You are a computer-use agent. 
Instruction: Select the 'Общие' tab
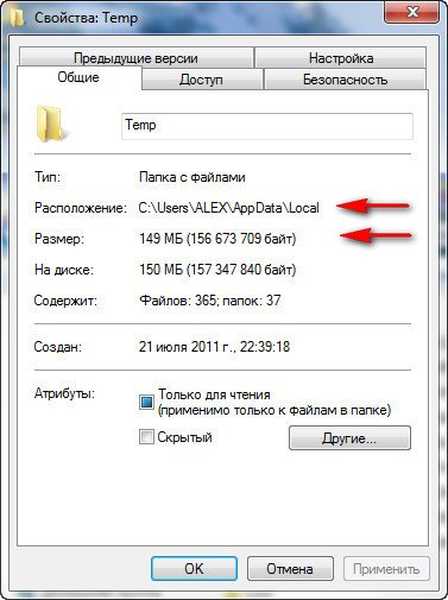pyautogui.click(x=78, y=77)
